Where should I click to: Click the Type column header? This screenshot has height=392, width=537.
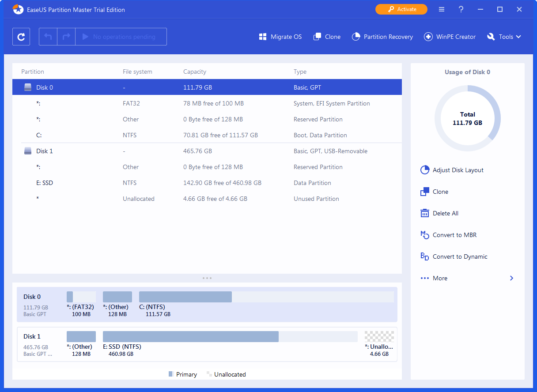300,72
